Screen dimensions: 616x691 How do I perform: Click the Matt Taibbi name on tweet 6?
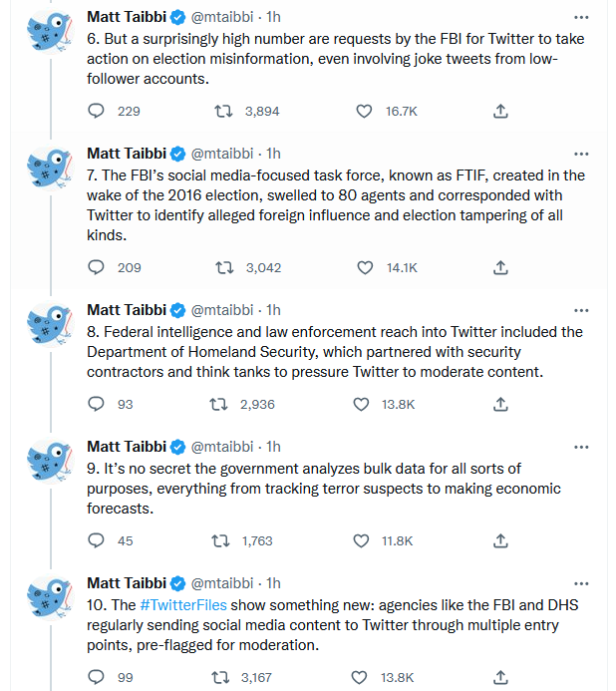(127, 17)
